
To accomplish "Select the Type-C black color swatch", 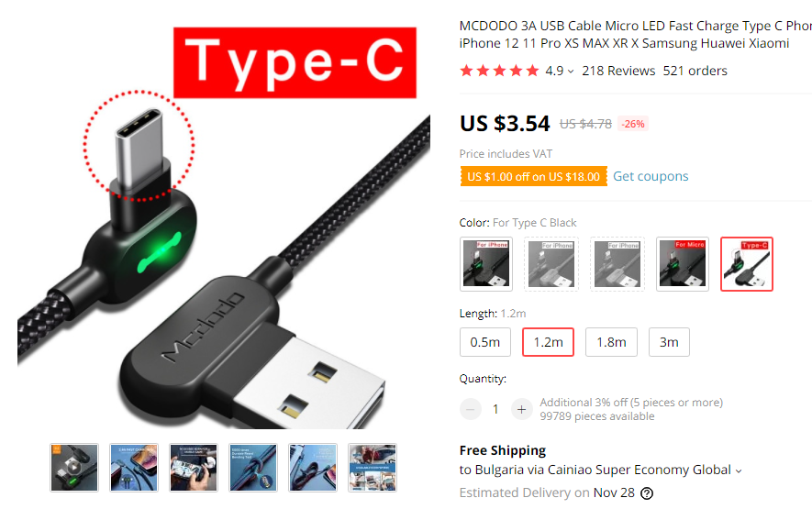I will tap(747, 264).
